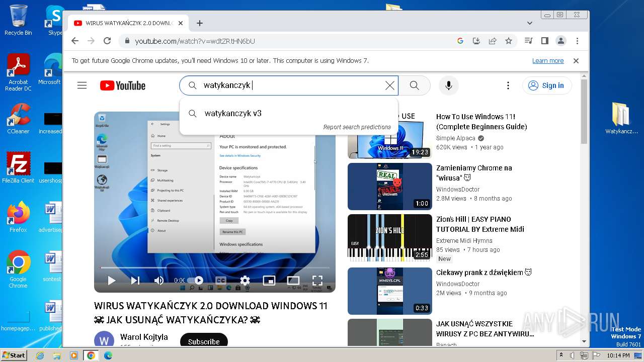Open a new Chrome tab
644x362 pixels.
[x=200, y=23]
